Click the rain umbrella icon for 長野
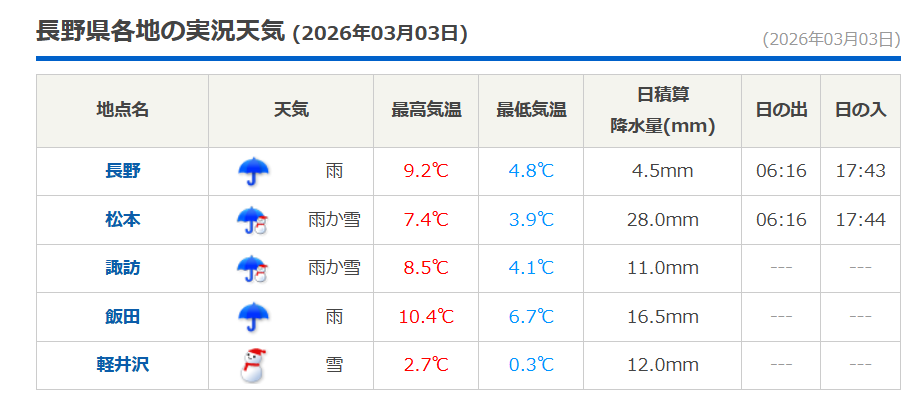Viewport: 915px width, 411px height. click(254, 172)
